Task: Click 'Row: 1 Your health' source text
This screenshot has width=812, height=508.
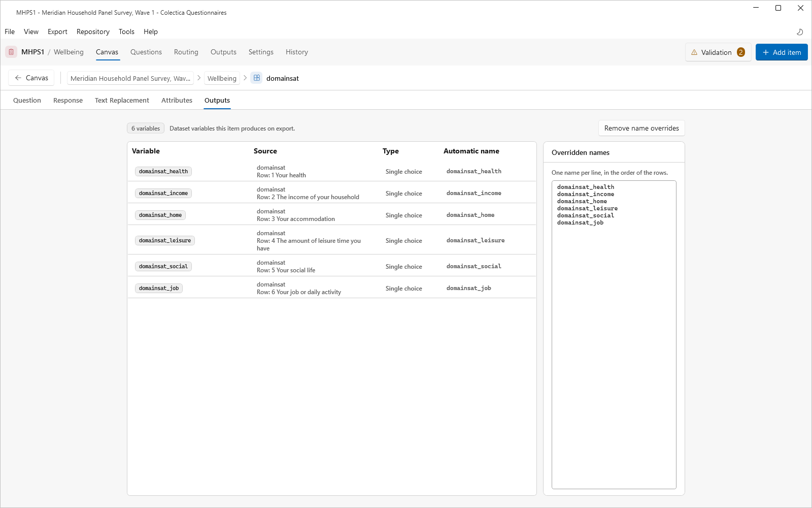Action: click(281, 175)
